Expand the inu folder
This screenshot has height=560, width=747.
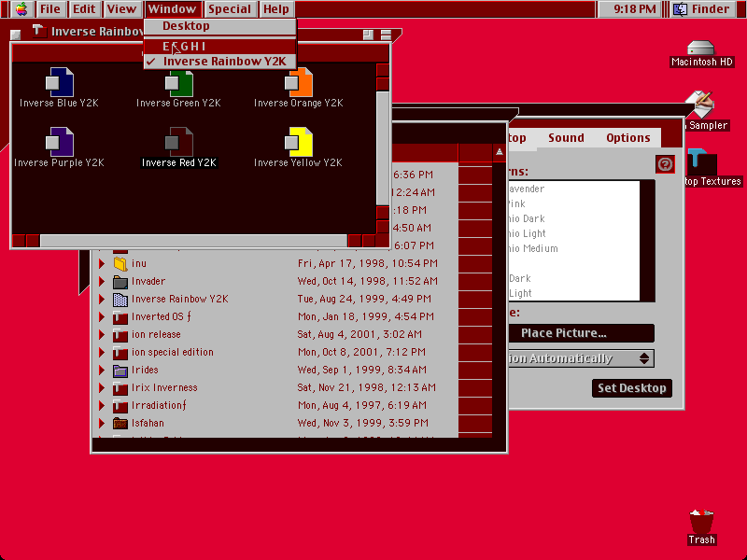[x=102, y=263]
